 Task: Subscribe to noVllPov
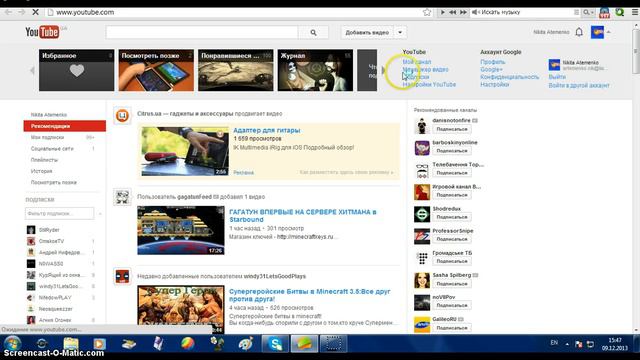click(452, 305)
